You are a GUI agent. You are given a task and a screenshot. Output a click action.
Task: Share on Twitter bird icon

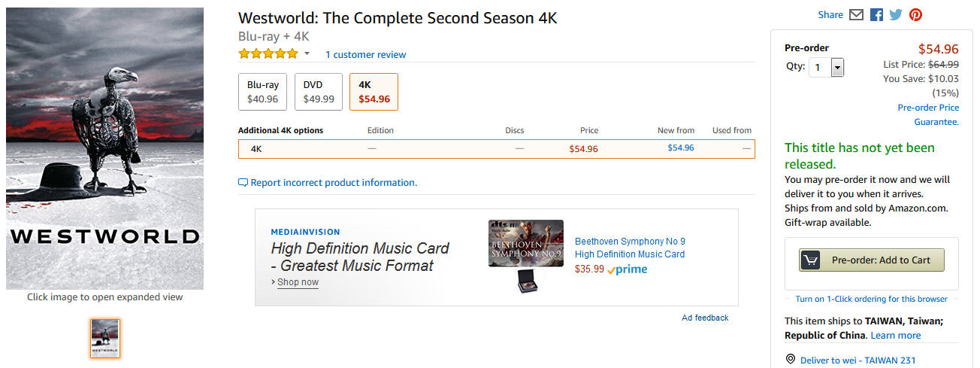(896, 15)
